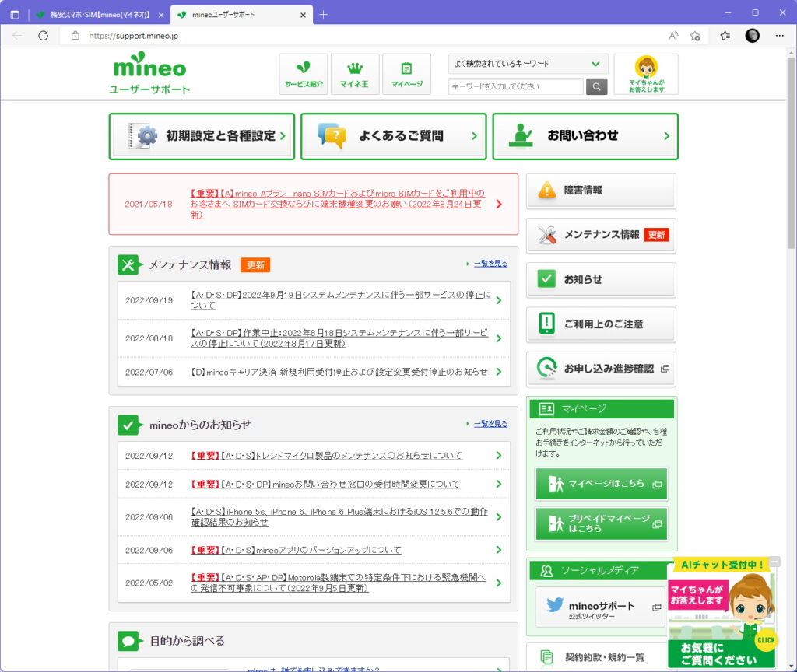
Task: Click arrow beside SIMカード交換 alert
Action: click(x=499, y=205)
